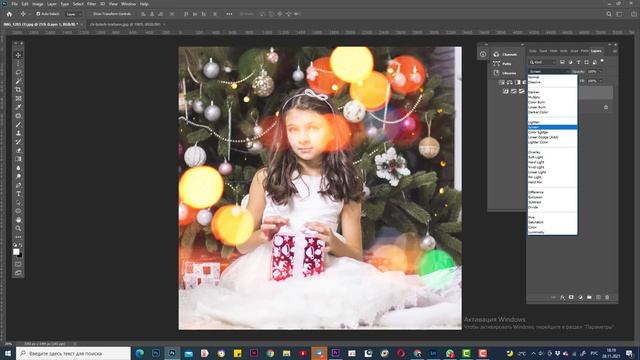
Task: Choose Overlay blend mode
Action: point(534,152)
